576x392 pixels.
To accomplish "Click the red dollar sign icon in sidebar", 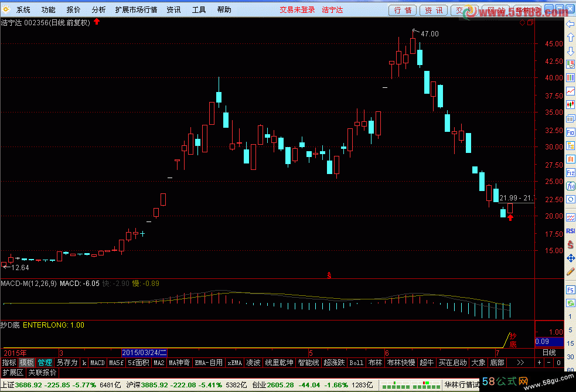I will (570, 244).
